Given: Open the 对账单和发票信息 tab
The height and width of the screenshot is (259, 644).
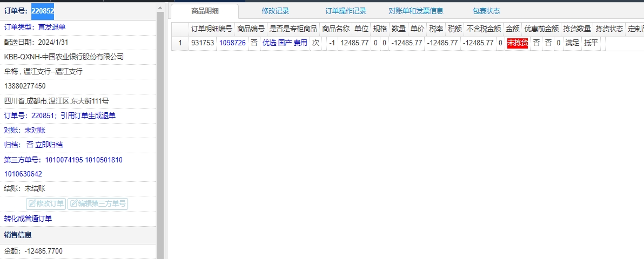Looking at the screenshot, I should (x=416, y=11).
